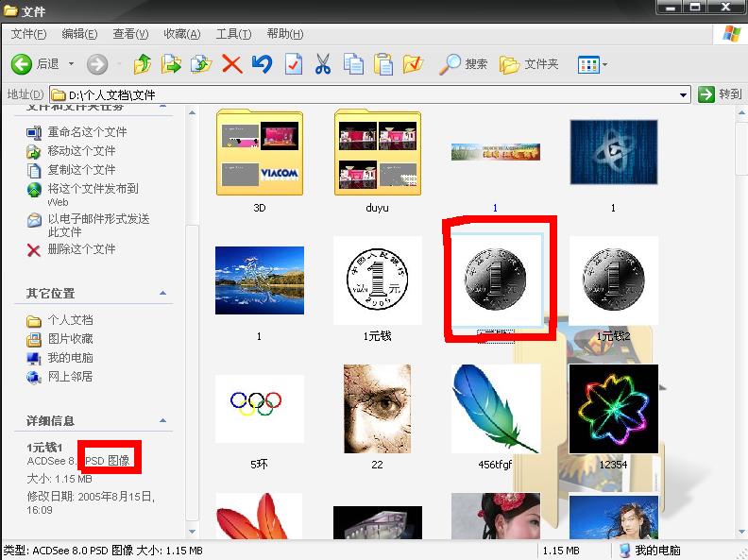This screenshot has height=560, width=748.
Task: Open the 帮助(H) menu
Action: coord(285,34)
